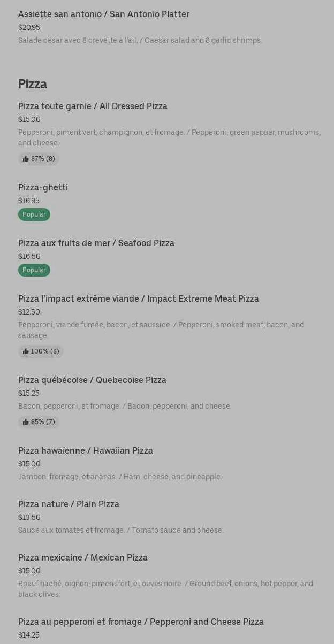
Task: Click the Hawaiian Pizza ingredients description
Action: (120, 477)
